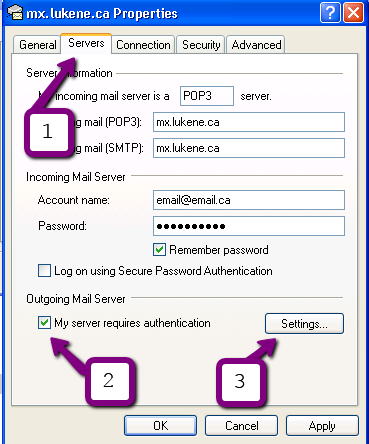Click the question mark help icon
This screenshot has width=369, height=444.
[330, 13]
